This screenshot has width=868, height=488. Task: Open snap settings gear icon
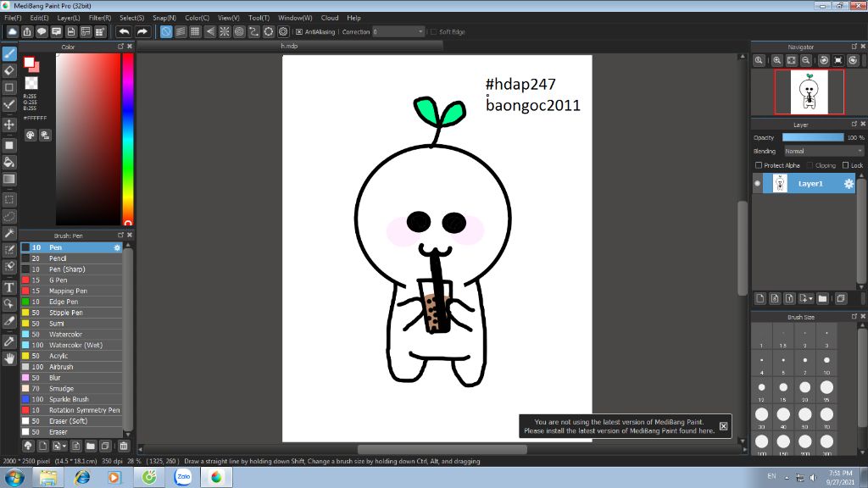(283, 31)
